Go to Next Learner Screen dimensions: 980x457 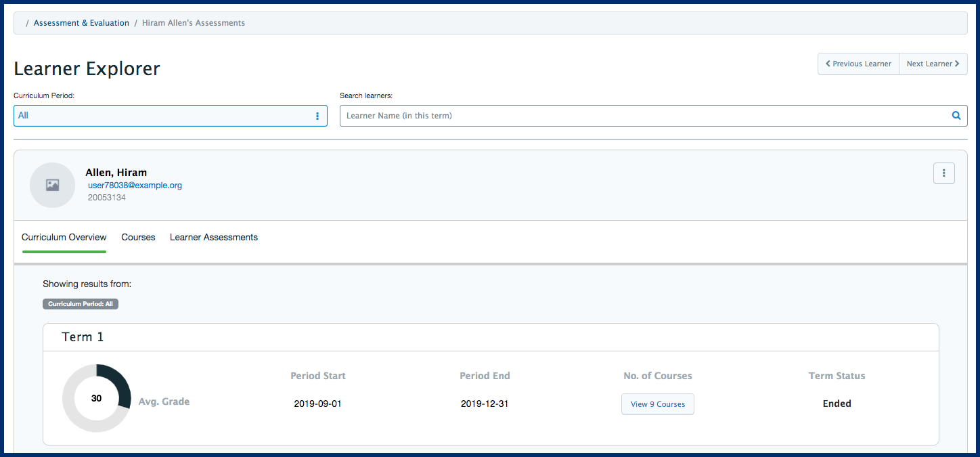[933, 64]
